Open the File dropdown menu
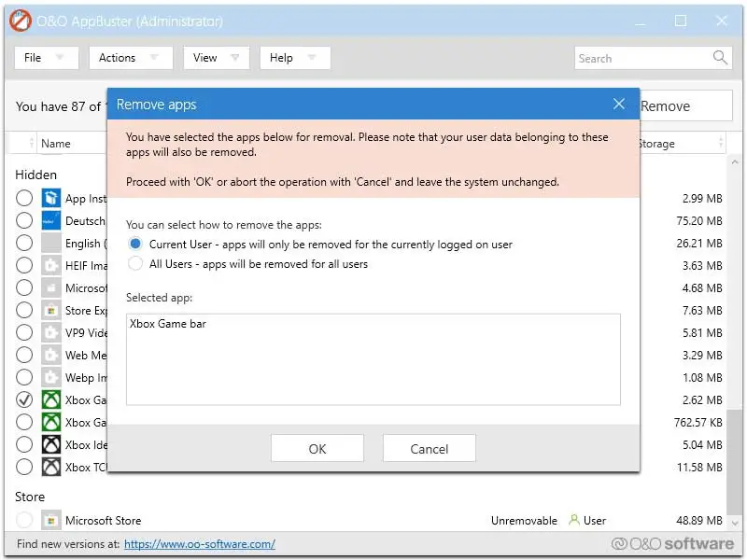The height and width of the screenshot is (560, 747). pos(46,58)
